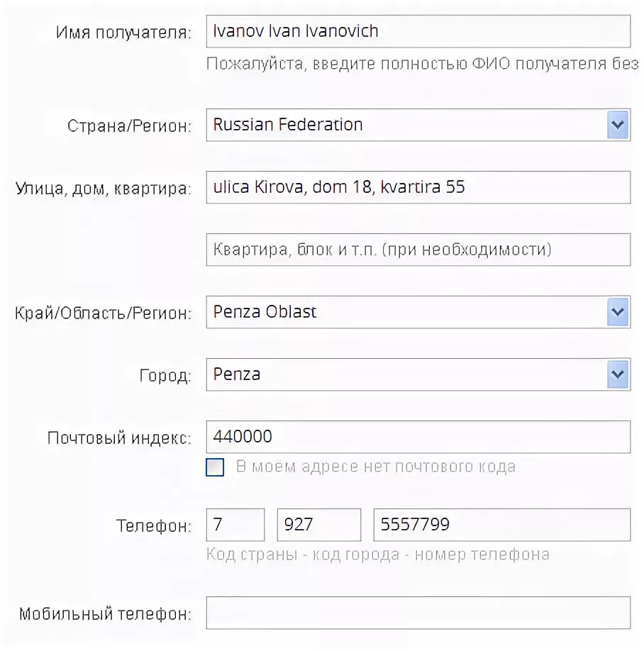Image resolution: width=644 pixels, height=651 pixels.
Task: Click the country code phone field showing 7
Action: click(x=235, y=525)
